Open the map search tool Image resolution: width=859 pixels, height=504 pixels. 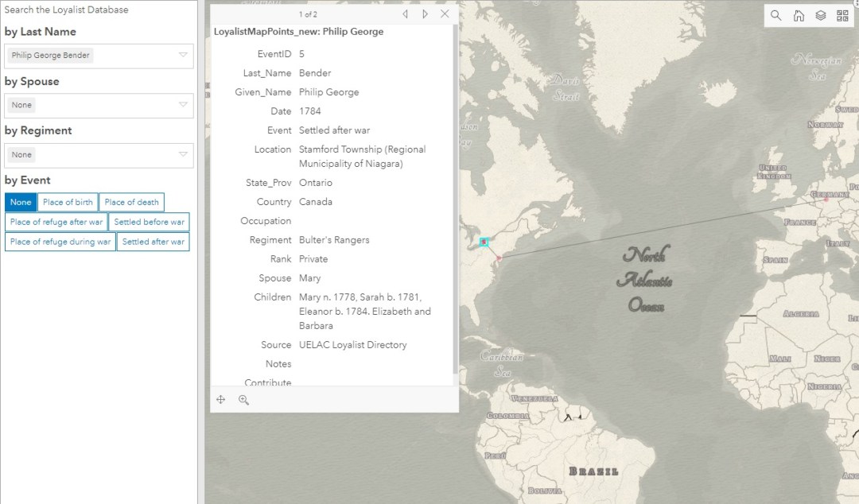776,16
